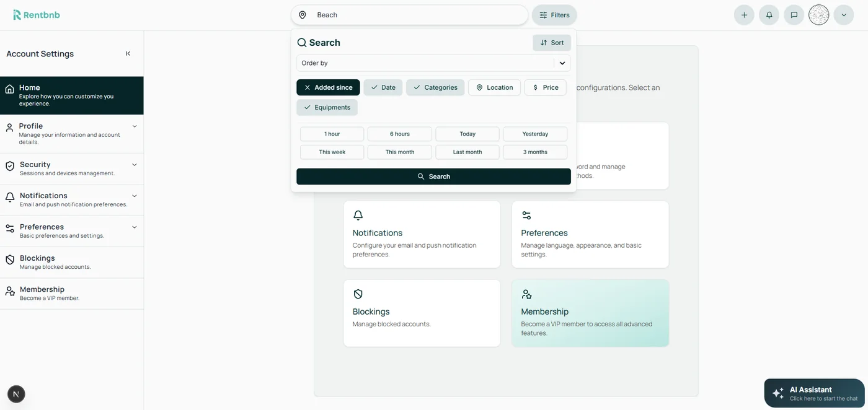Click the Rentbnb logo
The height and width of the screenshot is (410, 868).
pos(37,15)
